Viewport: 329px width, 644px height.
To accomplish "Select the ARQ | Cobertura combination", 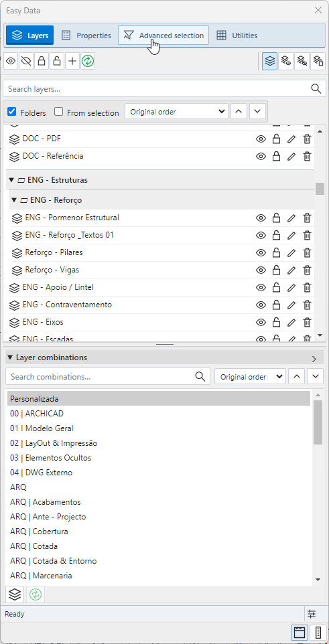I will (x=159, y=532).
